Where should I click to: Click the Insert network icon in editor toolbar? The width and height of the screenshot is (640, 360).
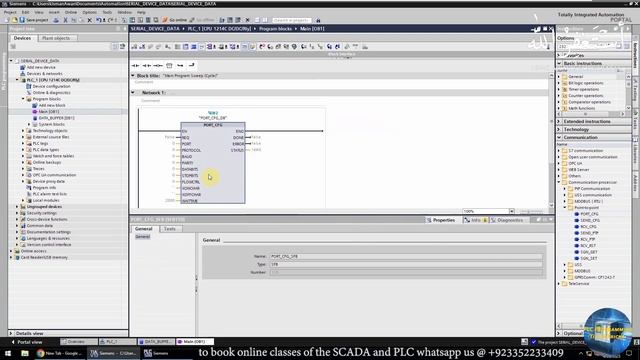pyautogui.click(x=134, y=47)
